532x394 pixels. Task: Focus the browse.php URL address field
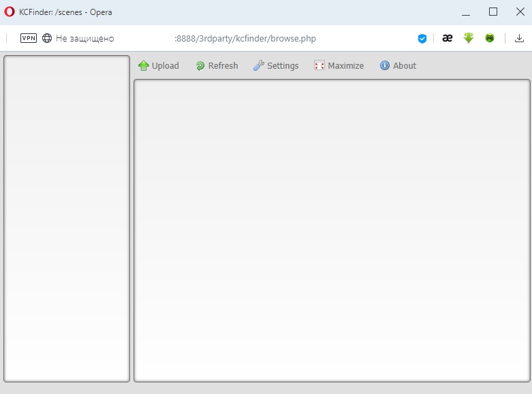245,38
